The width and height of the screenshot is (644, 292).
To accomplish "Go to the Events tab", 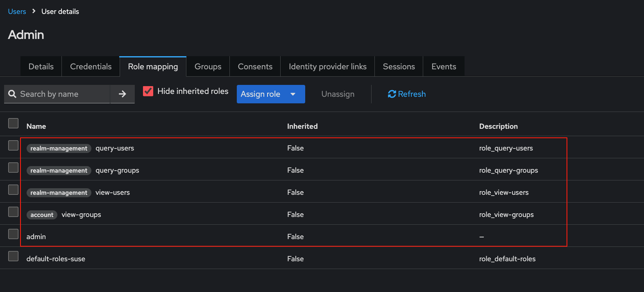I will tap(444, 66).
